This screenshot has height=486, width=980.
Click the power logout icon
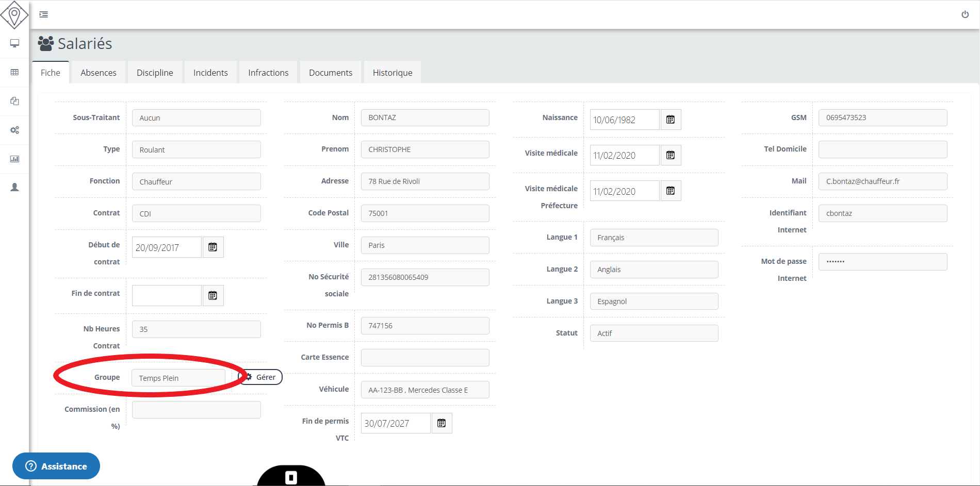point(965,14)
